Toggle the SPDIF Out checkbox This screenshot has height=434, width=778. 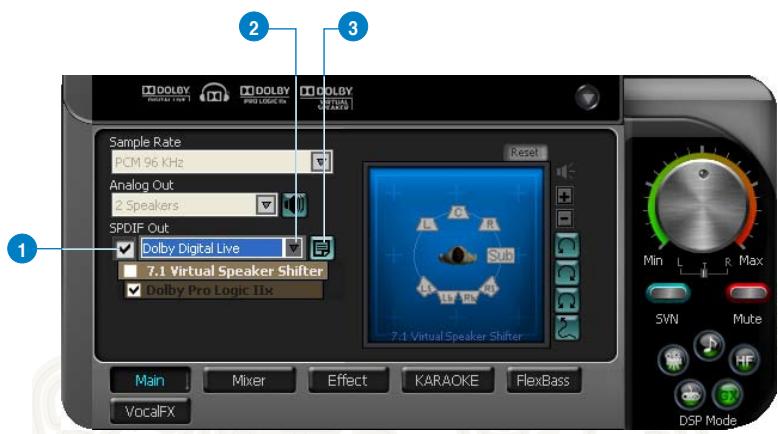[x=125, y=248]
